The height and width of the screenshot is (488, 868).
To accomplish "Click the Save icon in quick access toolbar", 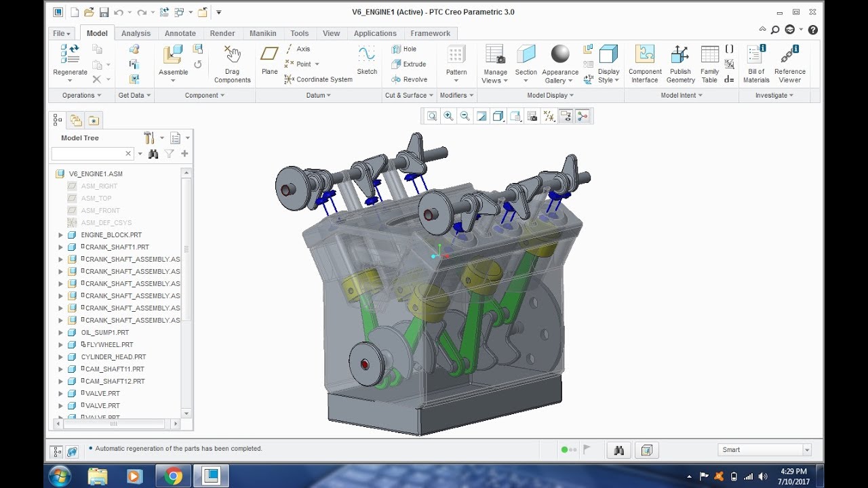I will pos(104,12).
